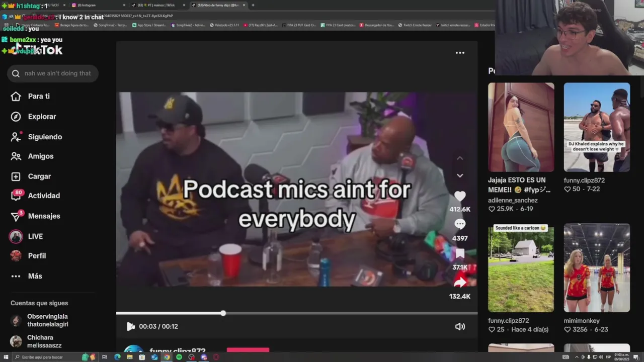This screenshot has width=644, height=362.
Task: Select the Video de funny clipz tab
Action: 218,5
